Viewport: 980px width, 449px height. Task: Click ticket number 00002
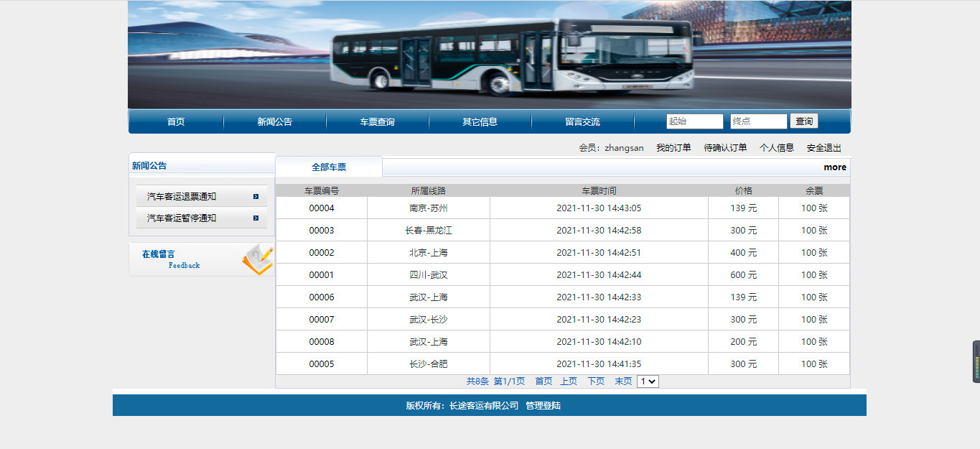click(322, 253)
